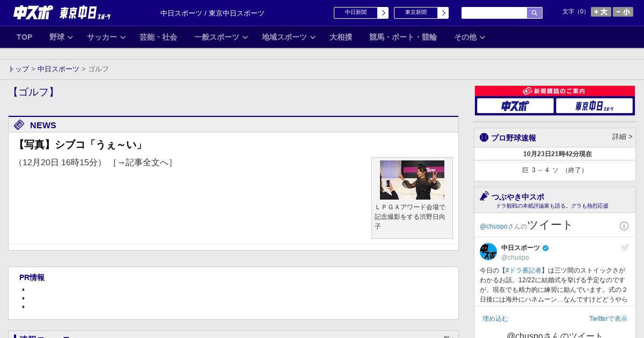Viewport: 644px width, 338px height.
Task: Click first PR情報 bullet arrow
Action: [x=24, y=290]
